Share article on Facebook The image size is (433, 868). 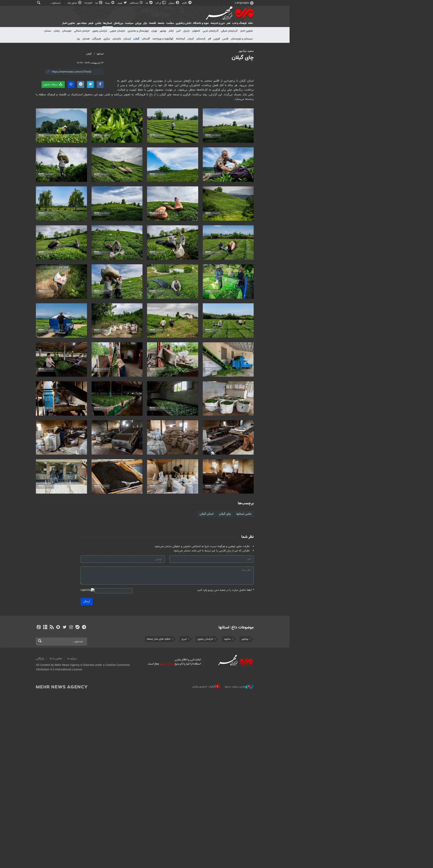click(100, 84)
